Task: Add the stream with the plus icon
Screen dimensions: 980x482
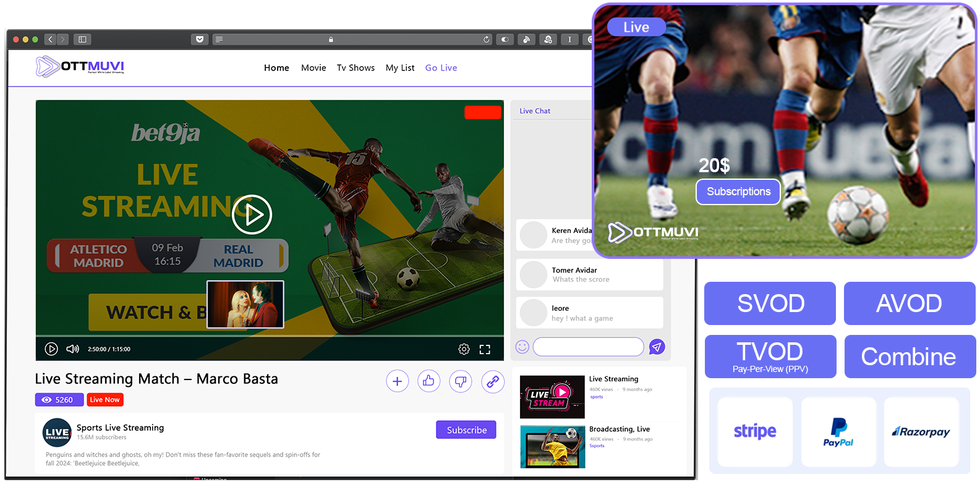Action: [398, 381]
